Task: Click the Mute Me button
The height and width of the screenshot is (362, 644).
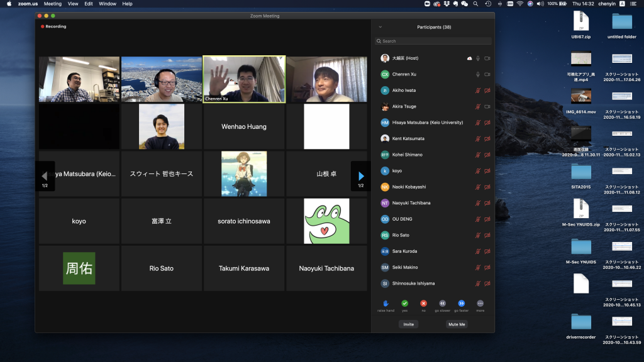Action: click(457, 324)
